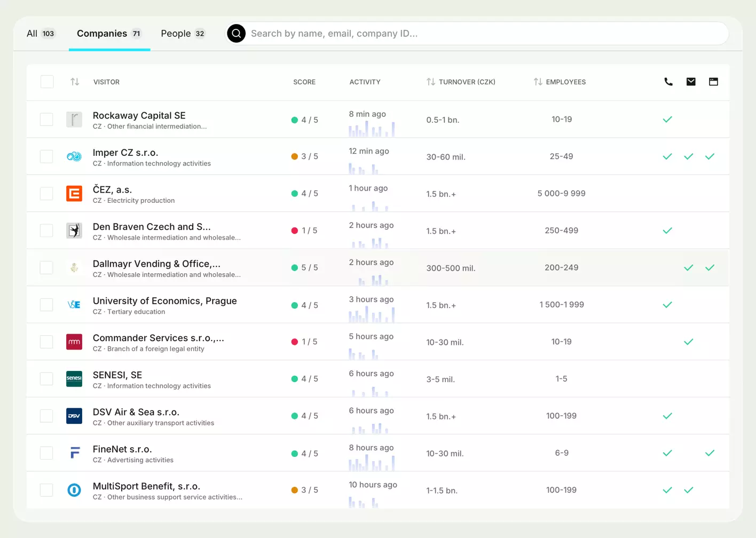The width and height of the screenshot is (756, 538).
Task: Click the FineNet F logo
Action: 74,453
